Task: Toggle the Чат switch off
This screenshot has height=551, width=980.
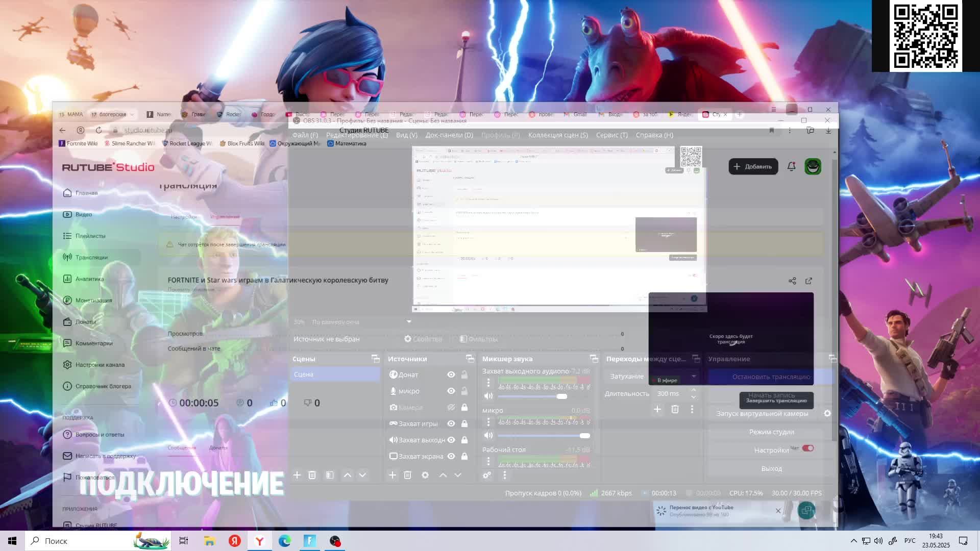Action: point(808,448)
